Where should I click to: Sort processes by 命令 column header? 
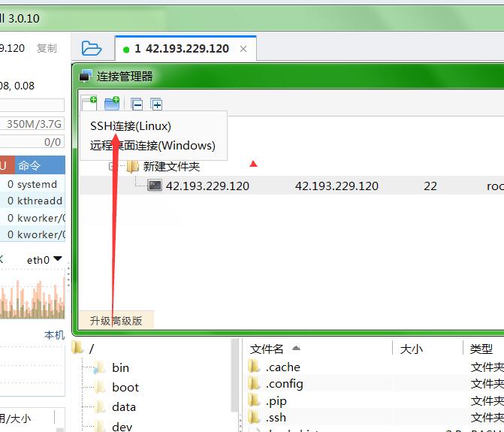[30, 165]
